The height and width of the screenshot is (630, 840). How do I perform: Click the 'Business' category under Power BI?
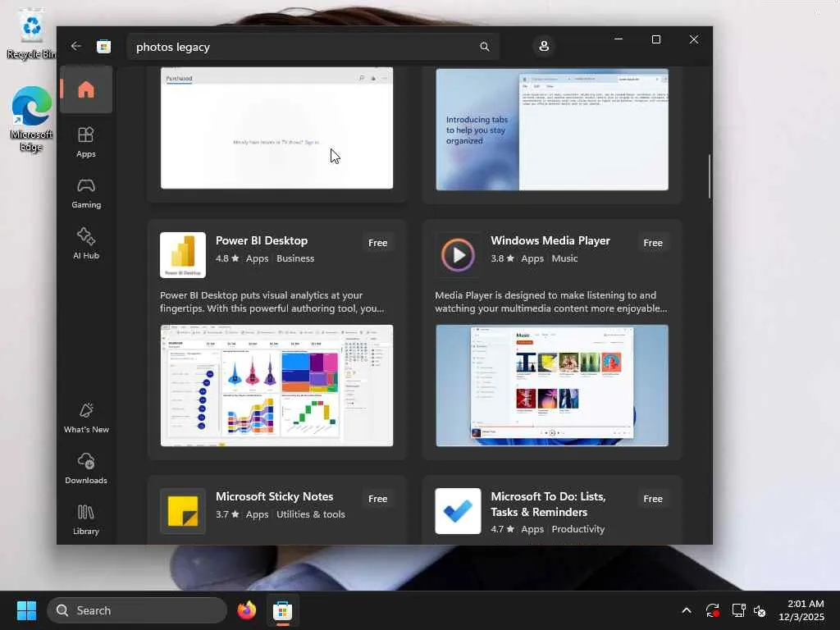pos(295,258)
